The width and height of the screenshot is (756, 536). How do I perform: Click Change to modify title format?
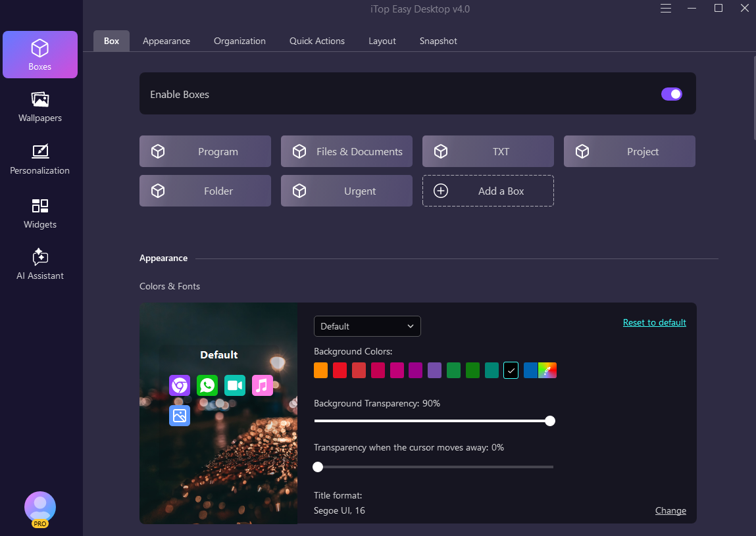[670, 510]
